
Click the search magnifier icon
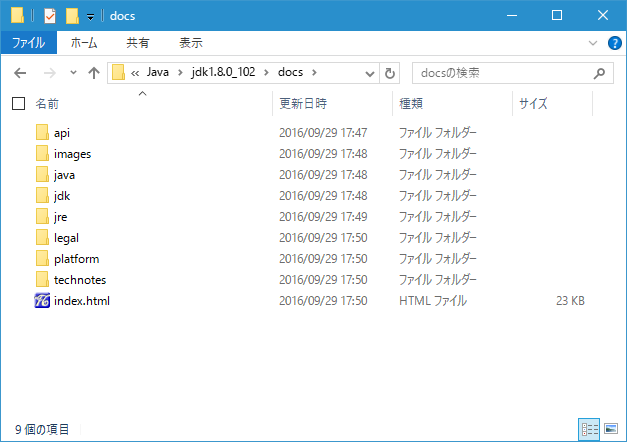click(x=599, y=73)
